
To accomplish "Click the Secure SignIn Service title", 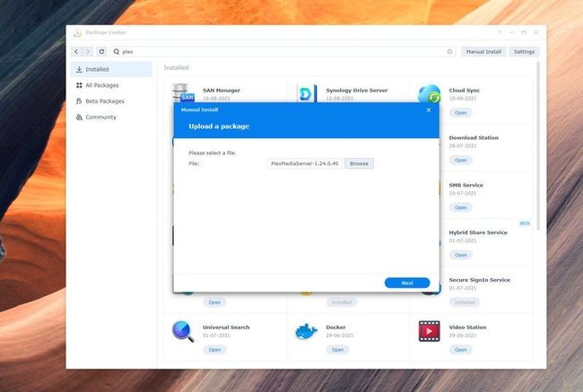I will coord(479,280).
